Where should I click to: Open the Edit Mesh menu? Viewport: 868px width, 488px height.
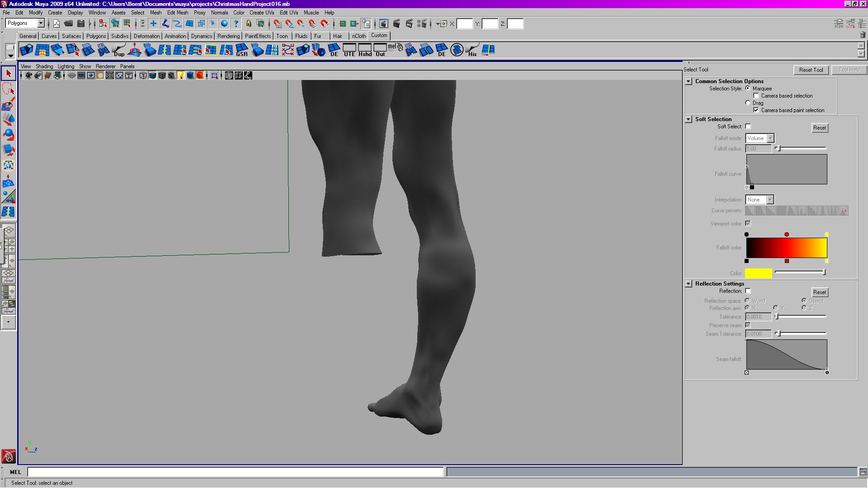[177, 13]
